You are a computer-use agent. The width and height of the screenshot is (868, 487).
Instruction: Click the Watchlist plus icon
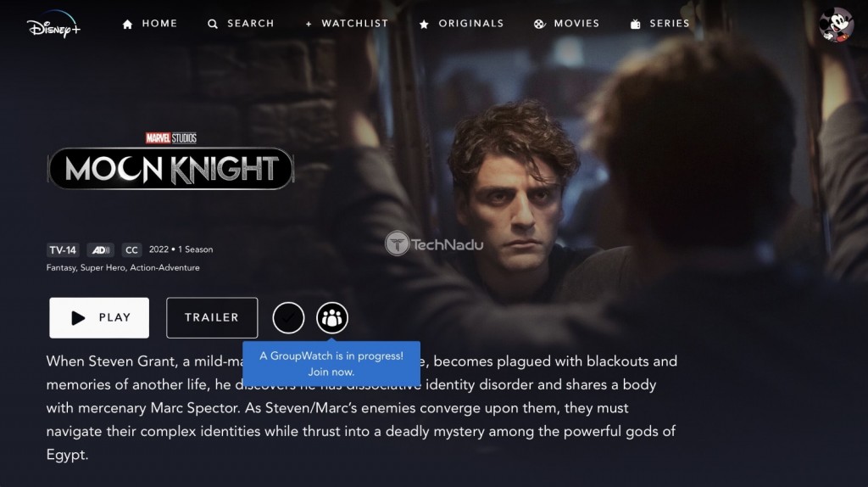[x=309, y=24]
